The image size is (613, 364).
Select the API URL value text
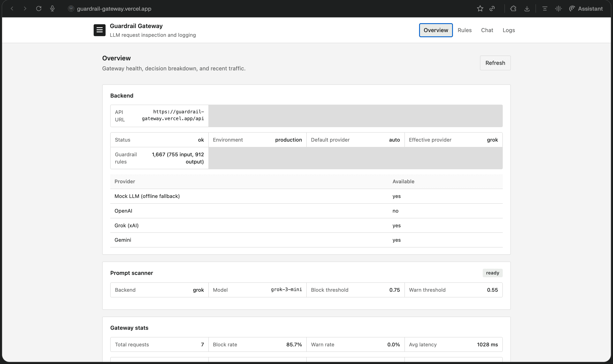pyautogui.click(x=173, y=115)
